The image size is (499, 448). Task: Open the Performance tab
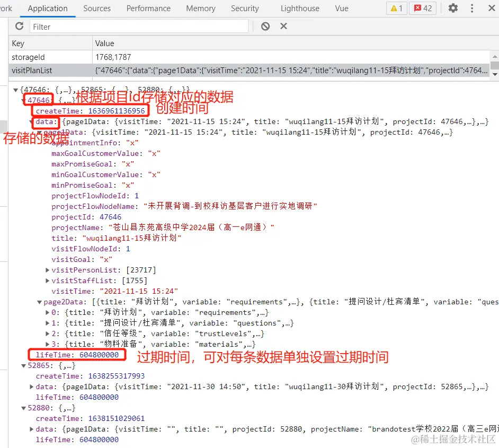click(x=148, y=8)
